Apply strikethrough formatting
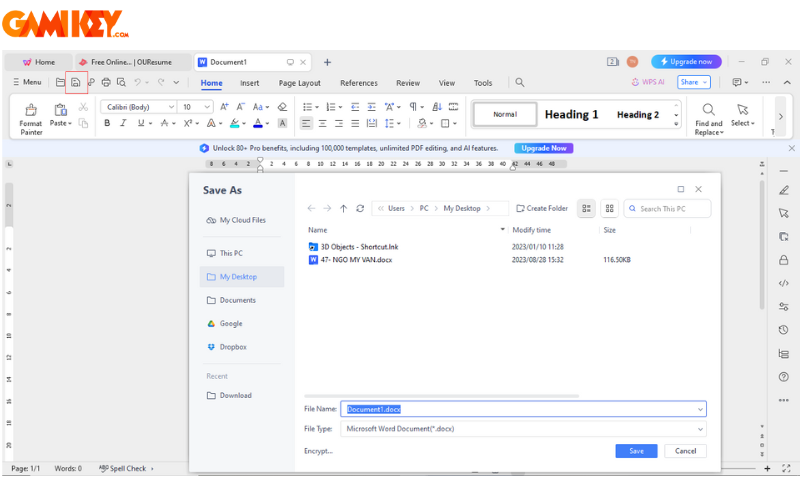Viewport: 800px width, 500px height. (164, 123)
